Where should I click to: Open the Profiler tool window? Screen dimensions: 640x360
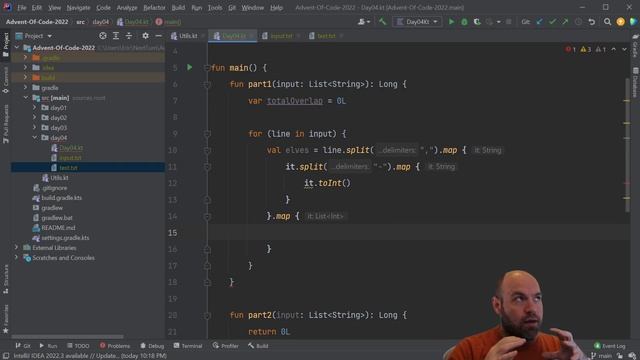pos(225,346)
